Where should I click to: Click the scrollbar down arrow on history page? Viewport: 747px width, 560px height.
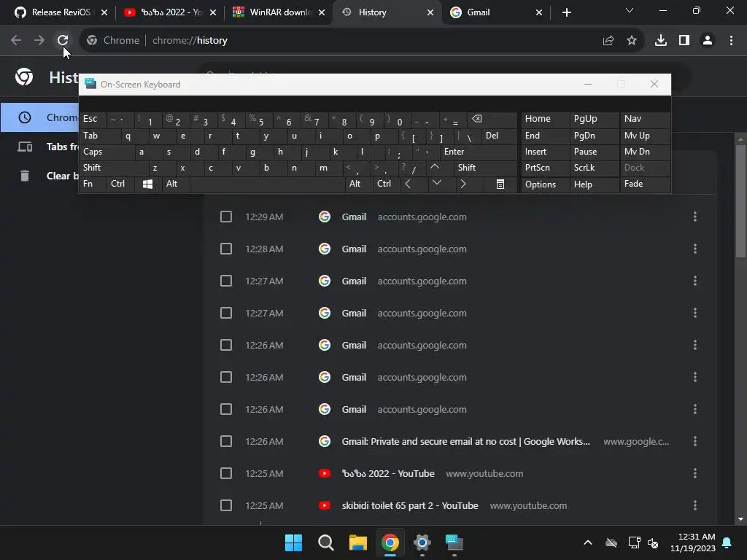(740, 519)
